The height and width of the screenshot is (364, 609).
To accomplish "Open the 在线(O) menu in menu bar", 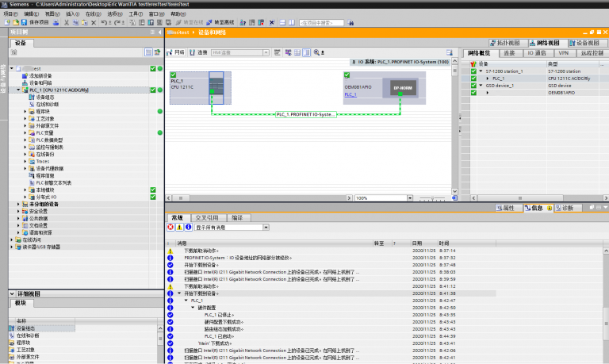I will click(93, 13).
